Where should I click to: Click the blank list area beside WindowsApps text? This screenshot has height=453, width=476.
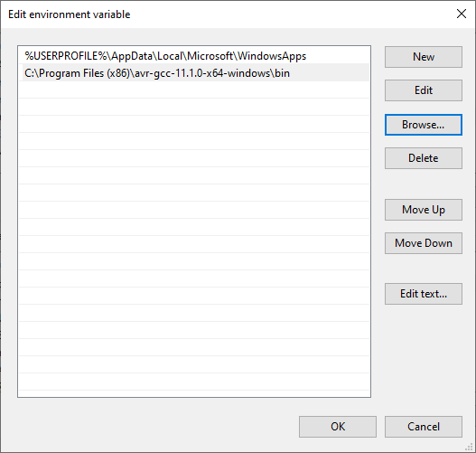338,56
